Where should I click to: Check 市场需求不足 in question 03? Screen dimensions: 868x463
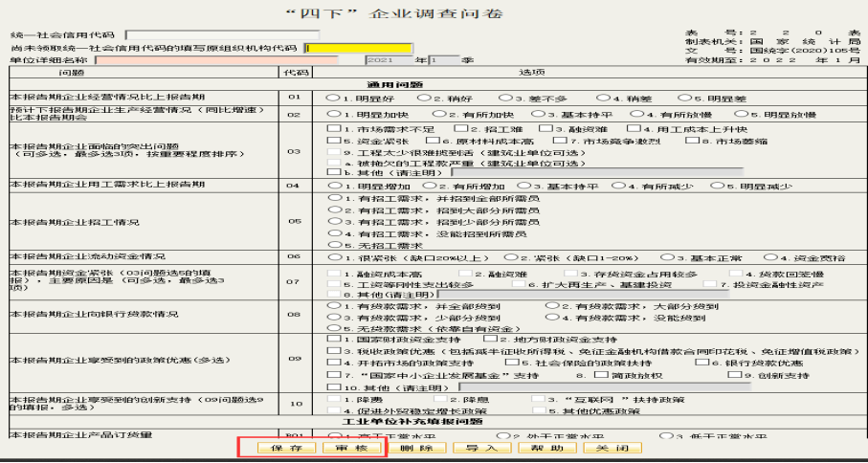333,128
